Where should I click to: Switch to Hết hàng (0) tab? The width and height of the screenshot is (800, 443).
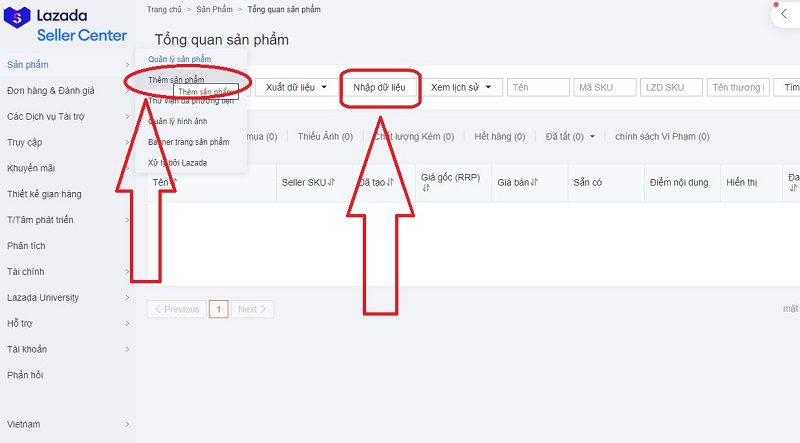[499, 137]
